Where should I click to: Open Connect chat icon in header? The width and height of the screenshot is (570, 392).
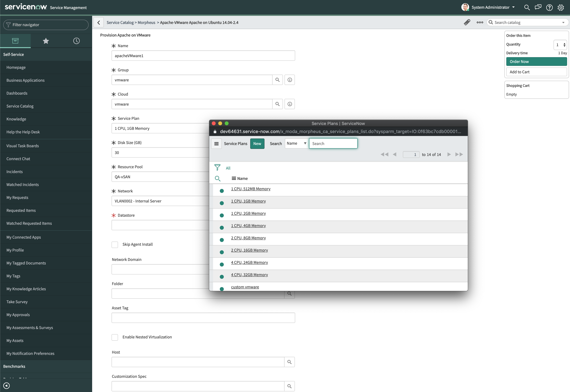[538, 7]
